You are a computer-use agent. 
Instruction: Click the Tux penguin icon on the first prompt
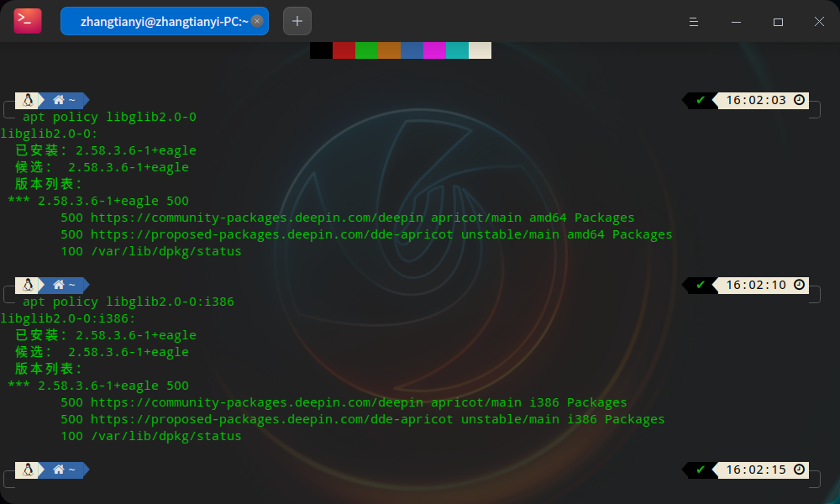29,100
